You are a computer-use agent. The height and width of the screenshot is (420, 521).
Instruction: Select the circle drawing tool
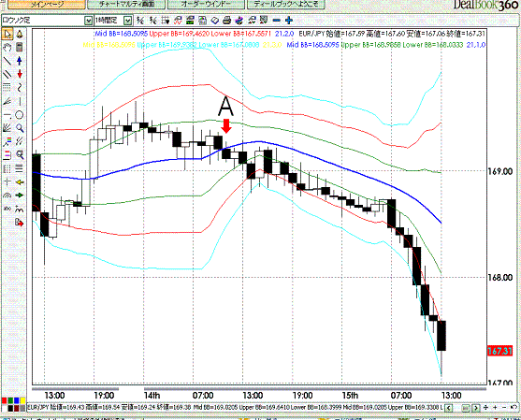tap(20, 115)
